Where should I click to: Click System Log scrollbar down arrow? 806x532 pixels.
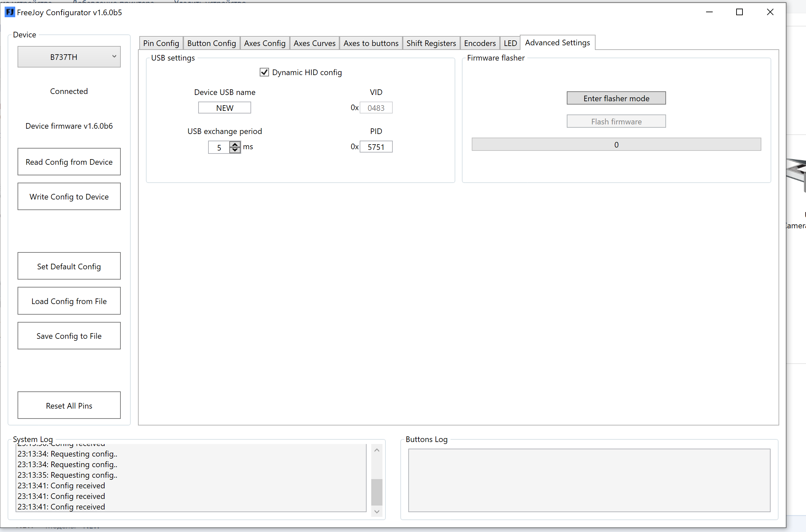point(377,511)
